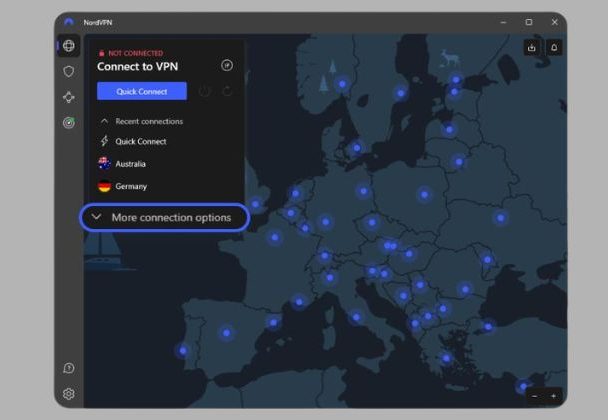
Task: Select the Denmark server dot on map
Action: (x=357, y=147)
